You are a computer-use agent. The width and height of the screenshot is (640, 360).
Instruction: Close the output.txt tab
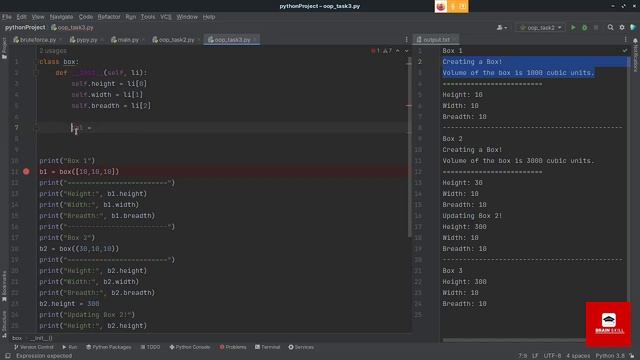454,40
